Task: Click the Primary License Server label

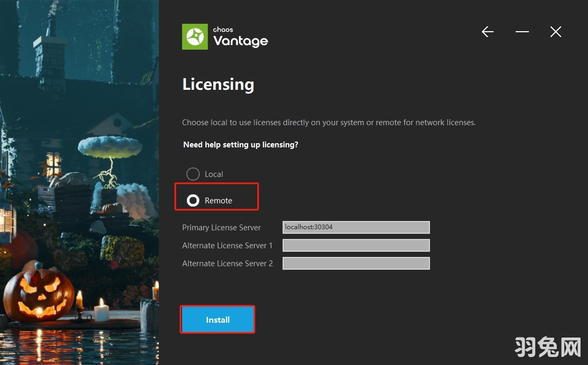Action: 221,227
